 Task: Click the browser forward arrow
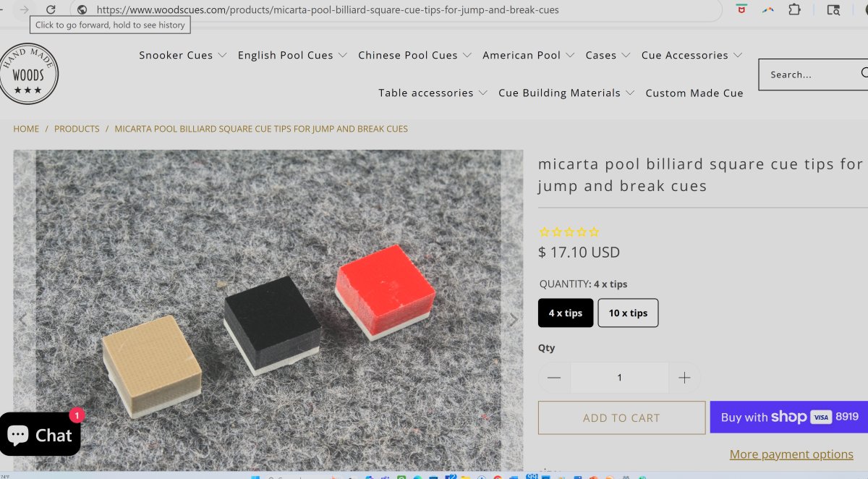pyautogui.click(x=24, y=9)
